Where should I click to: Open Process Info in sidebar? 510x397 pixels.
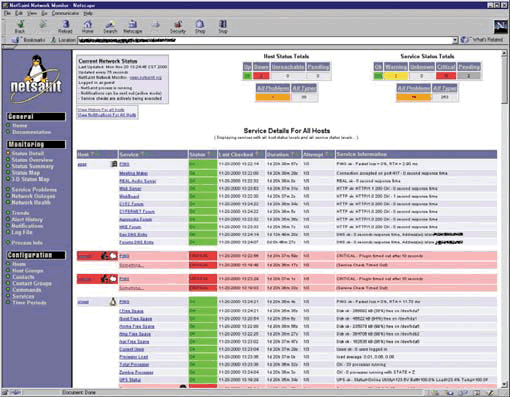point(27,243)
